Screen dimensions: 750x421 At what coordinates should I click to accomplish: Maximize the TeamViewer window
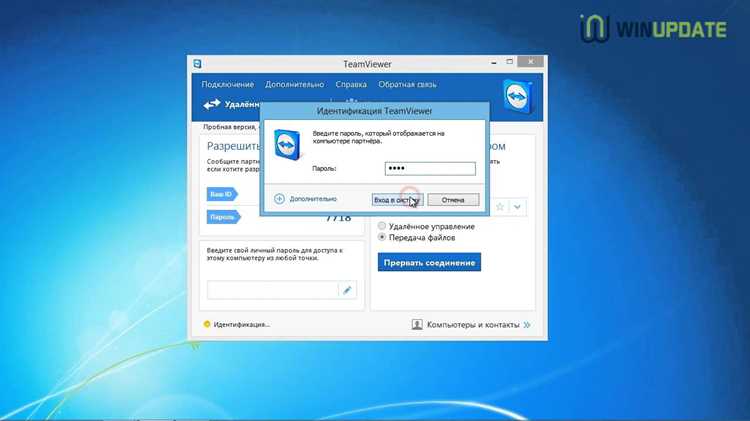[509, 62]
